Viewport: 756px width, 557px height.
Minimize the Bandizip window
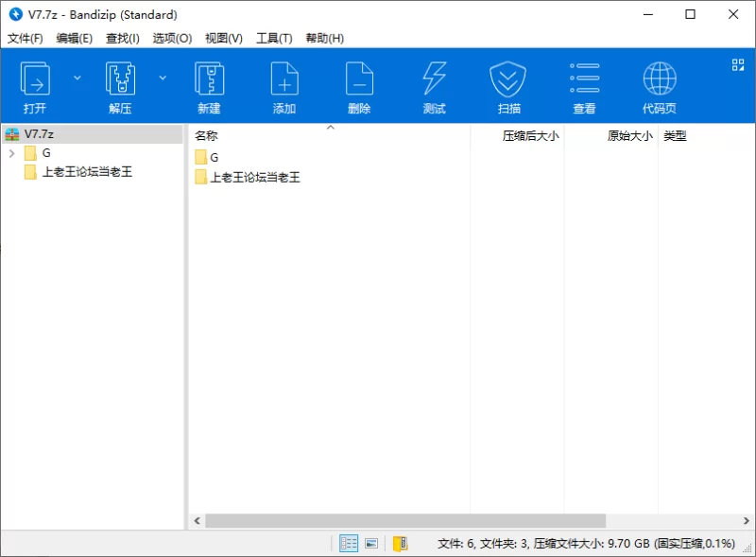(x=647, y=14)
